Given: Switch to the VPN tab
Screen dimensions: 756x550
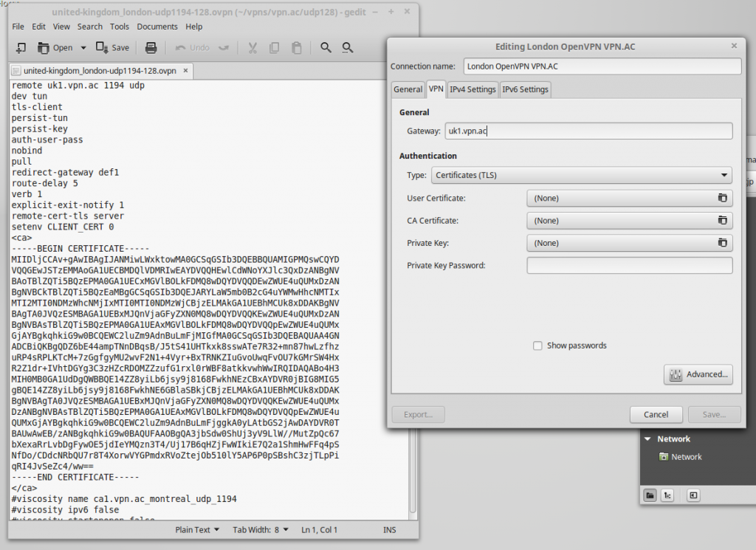Looking at the screenshot, I should click(x=436, y=89).
